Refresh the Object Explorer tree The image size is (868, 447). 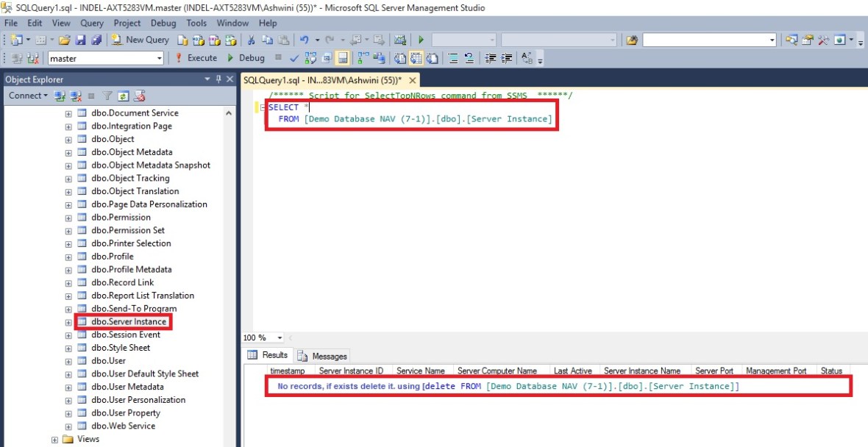coord(124,96)
